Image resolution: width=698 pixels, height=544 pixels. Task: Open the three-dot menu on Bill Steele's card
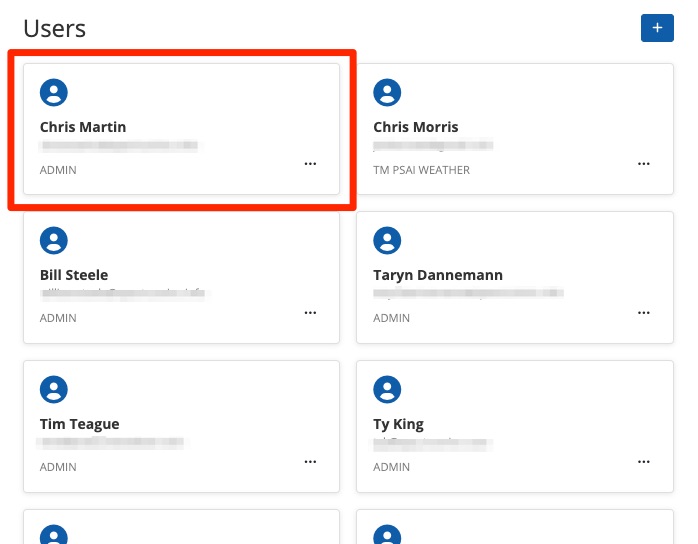click(310, 312)
